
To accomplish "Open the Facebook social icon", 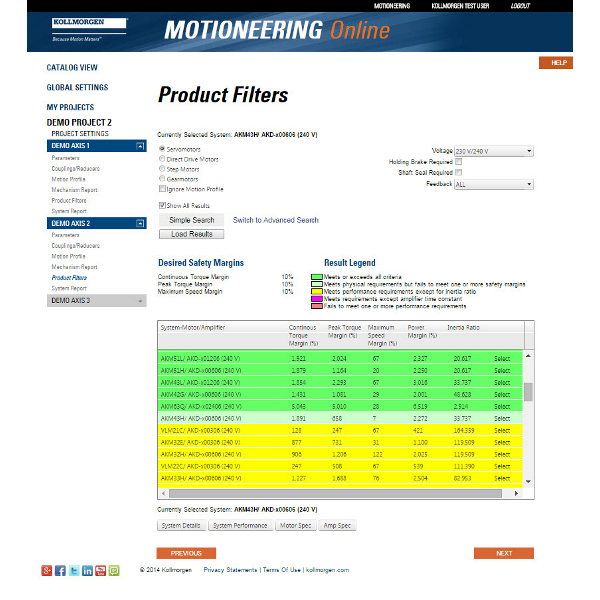I will (60, 571).
